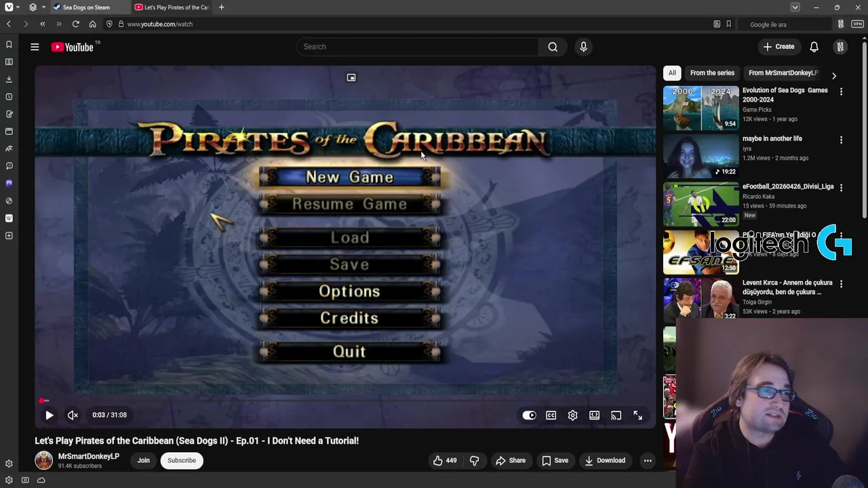This screenshot has width=868, height=488.
Task: Save video to a playlist
Action: (x=555, y=460)
